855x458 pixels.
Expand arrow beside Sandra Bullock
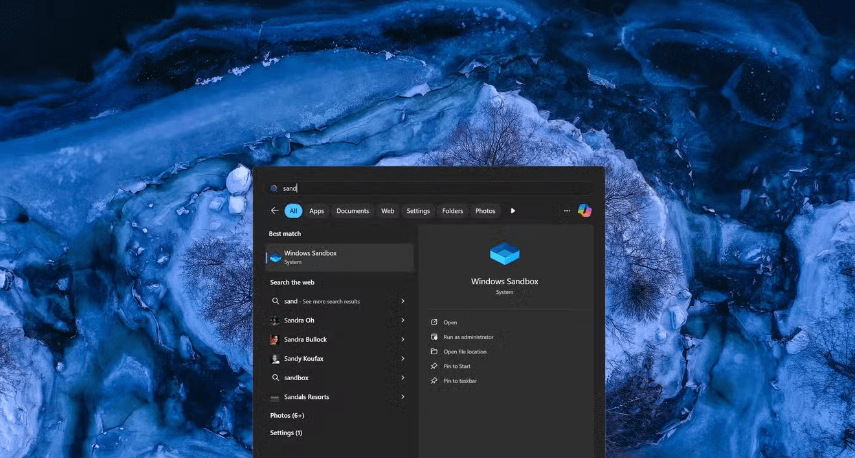point(403,340)
